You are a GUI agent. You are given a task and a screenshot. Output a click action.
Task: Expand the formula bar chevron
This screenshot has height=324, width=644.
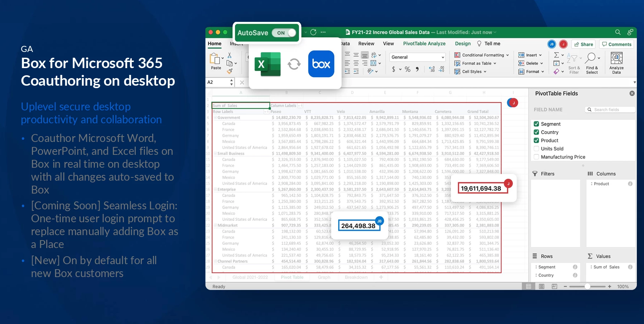[634, 82]
